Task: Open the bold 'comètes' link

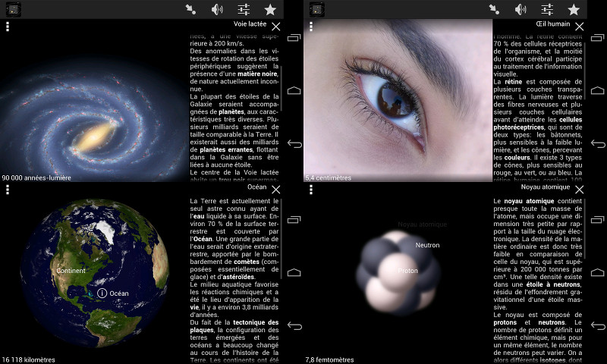Action: 247,262
